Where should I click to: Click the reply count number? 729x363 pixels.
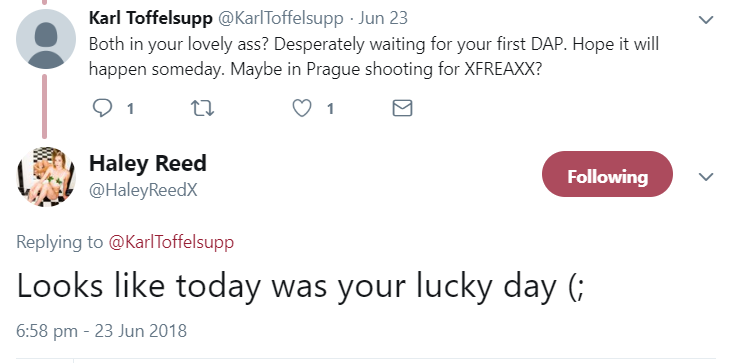[131, 109]
